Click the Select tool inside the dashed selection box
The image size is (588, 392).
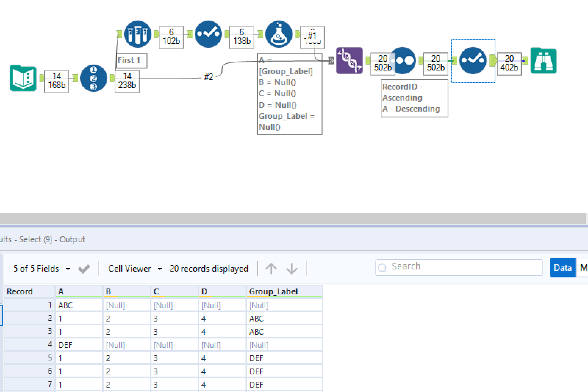(473, 61)
